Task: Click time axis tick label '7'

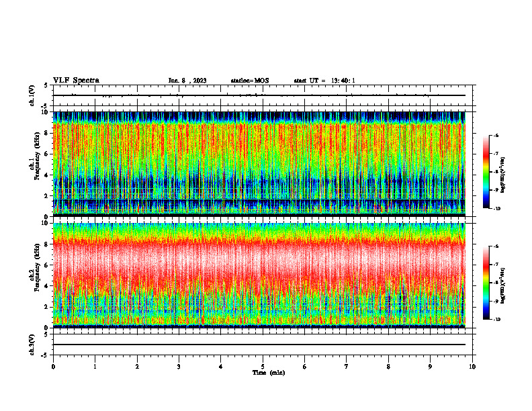Action: (x=347, y=367)
